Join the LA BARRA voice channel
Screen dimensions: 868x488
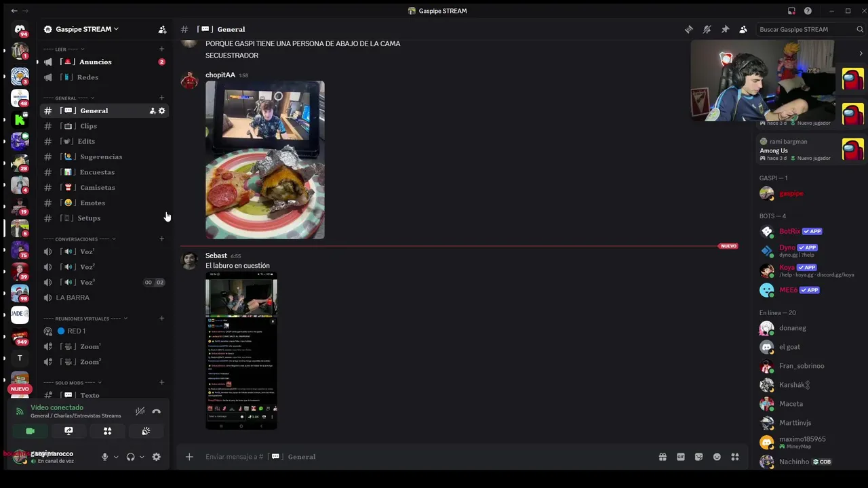click(x=104, y=298)
